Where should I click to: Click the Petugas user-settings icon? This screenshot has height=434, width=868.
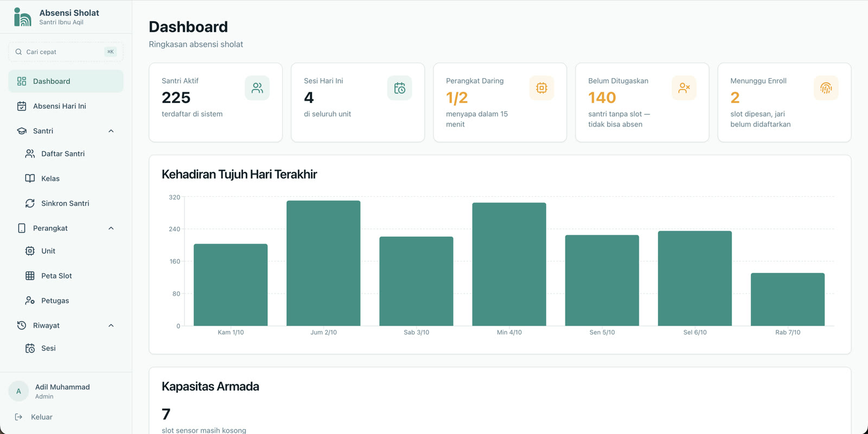pos(30,301)
